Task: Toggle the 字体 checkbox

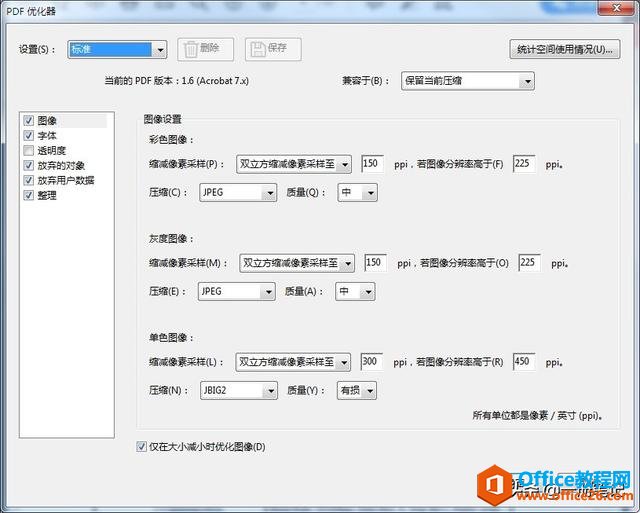Action: pos(29,135)
